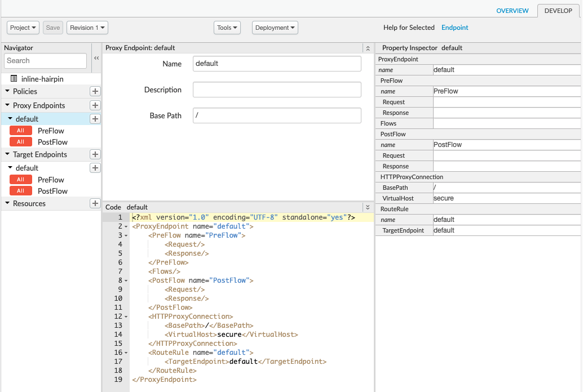Viewport: 583px width, 392px height.
Task: Add a new Target Endpoint with plus icon
Action: click(x=95, y=154)
